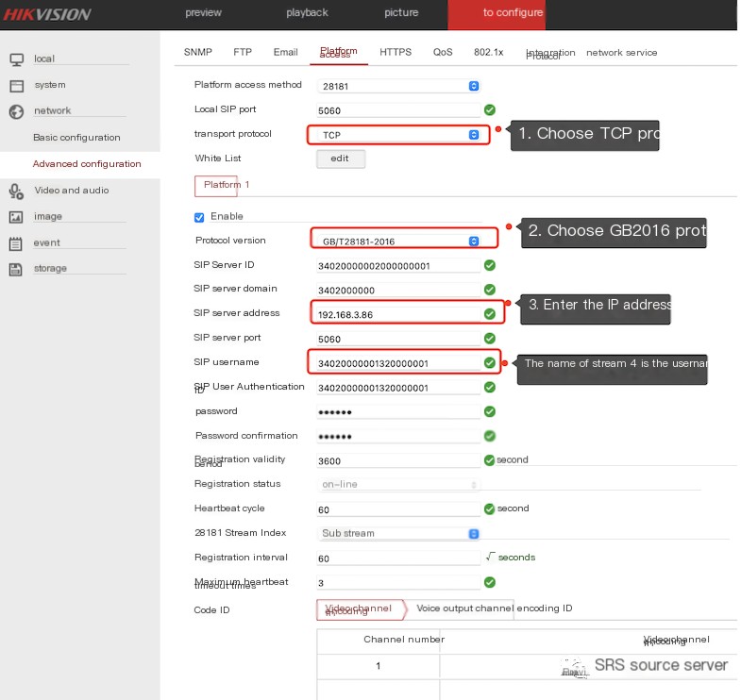Open the Protocol version GB/T28181-2016 dropdown
The height and width of the screenshot is (700, 741).
[x=398, y=242]
